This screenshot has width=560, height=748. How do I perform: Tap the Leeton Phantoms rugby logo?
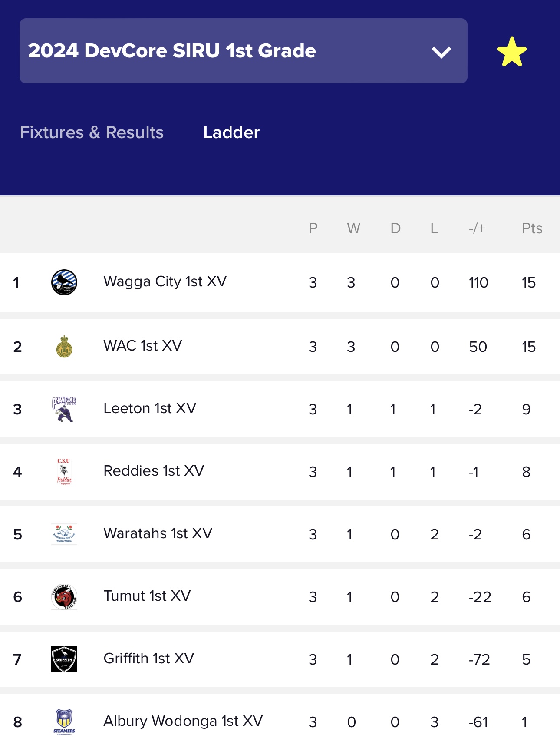pos(64,409)
